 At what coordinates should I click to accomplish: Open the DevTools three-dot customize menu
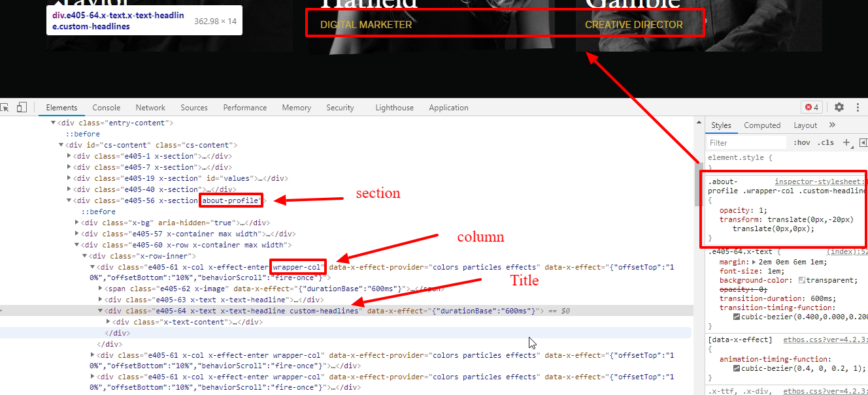tap(857, 108)
